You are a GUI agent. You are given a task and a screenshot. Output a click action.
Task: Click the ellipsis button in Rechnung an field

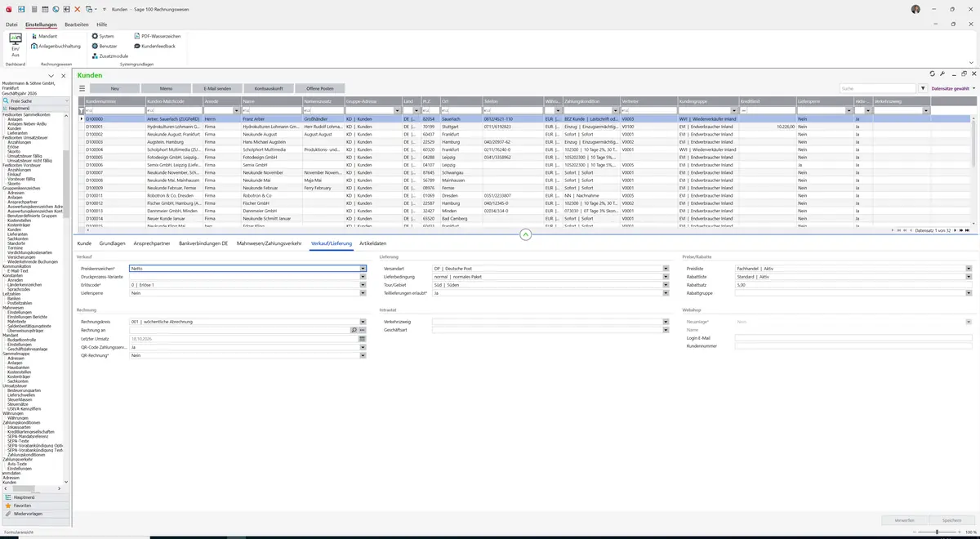363,330
